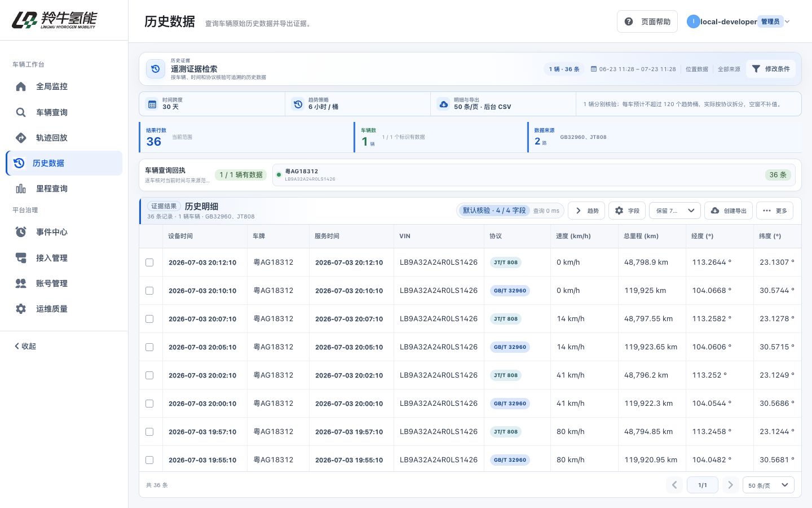Collapse the sidebar with 收起
The height and width of the screenshot is (508, 812).
[x=25, y=346]
